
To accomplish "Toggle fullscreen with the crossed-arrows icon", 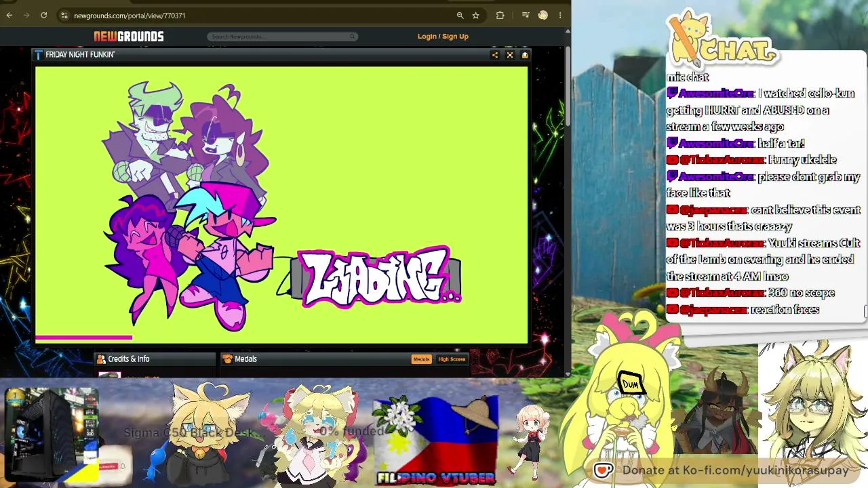I will click(510, 55).
